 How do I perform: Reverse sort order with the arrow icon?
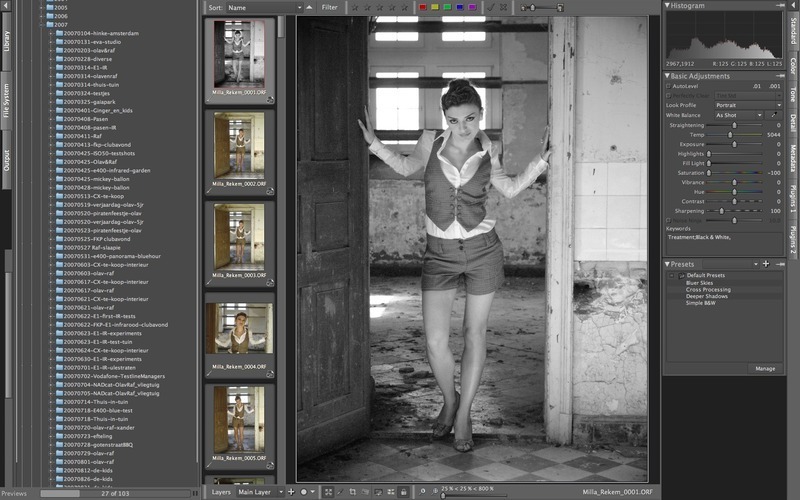309,7
